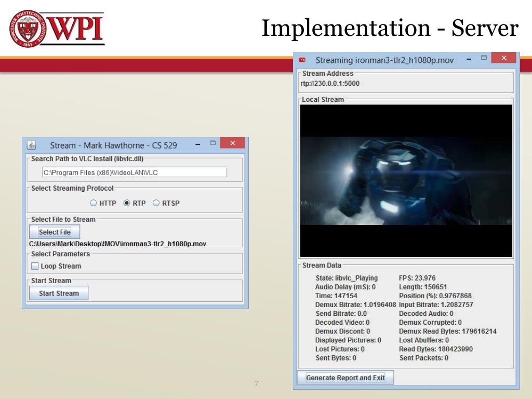Viewport: 532px width, 399px height.
Task: Enable the Loop Stream checkbox
Action: click(35, 266)
